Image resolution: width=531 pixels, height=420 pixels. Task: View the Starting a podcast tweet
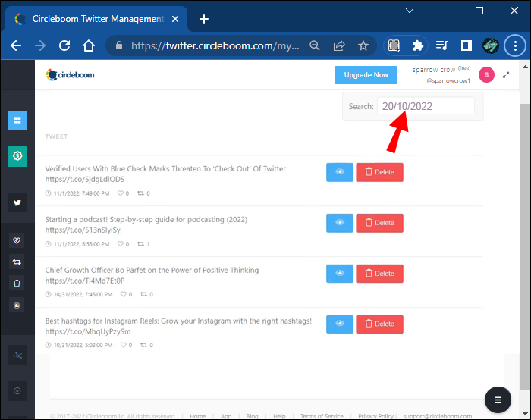pos(340,223)
